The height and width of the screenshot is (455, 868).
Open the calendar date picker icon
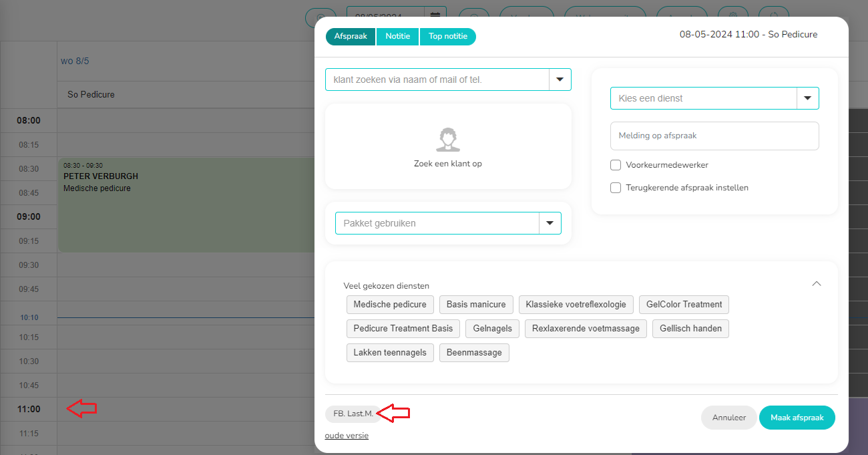(x=435, y=15)
